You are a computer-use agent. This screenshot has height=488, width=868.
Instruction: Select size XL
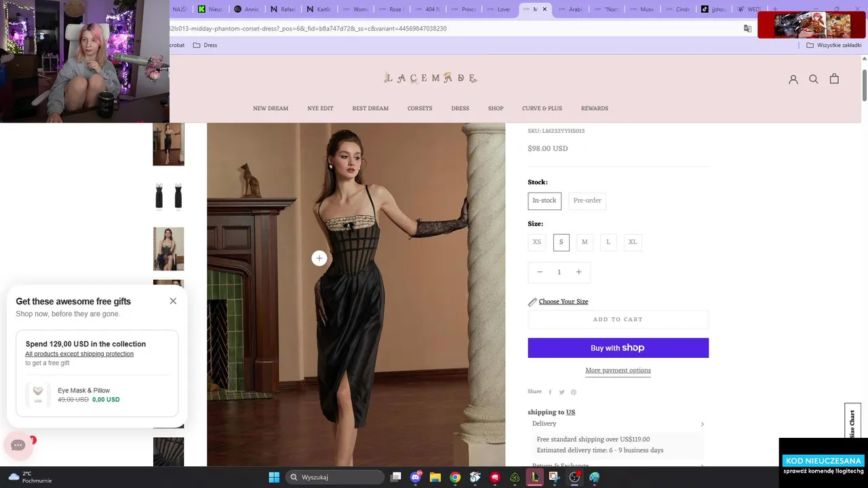point(633,242)
